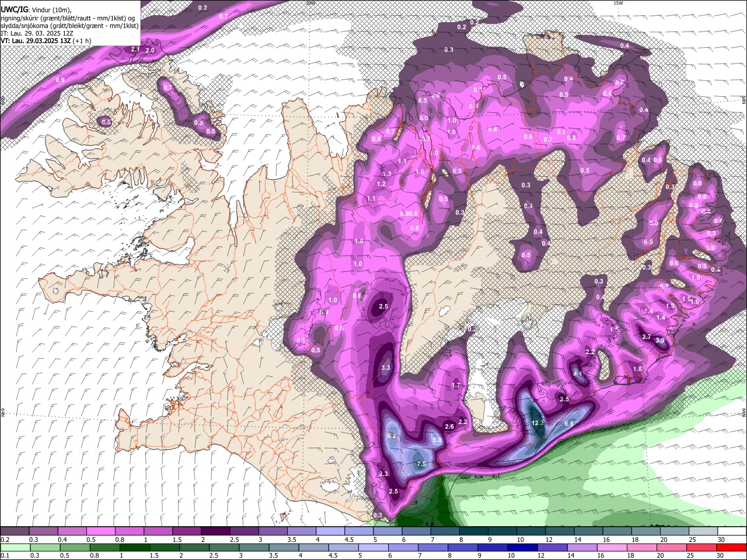Click the darkest green 1–1.5 rain legend swatch
The image size is (747, 560).
coord(134,547)
